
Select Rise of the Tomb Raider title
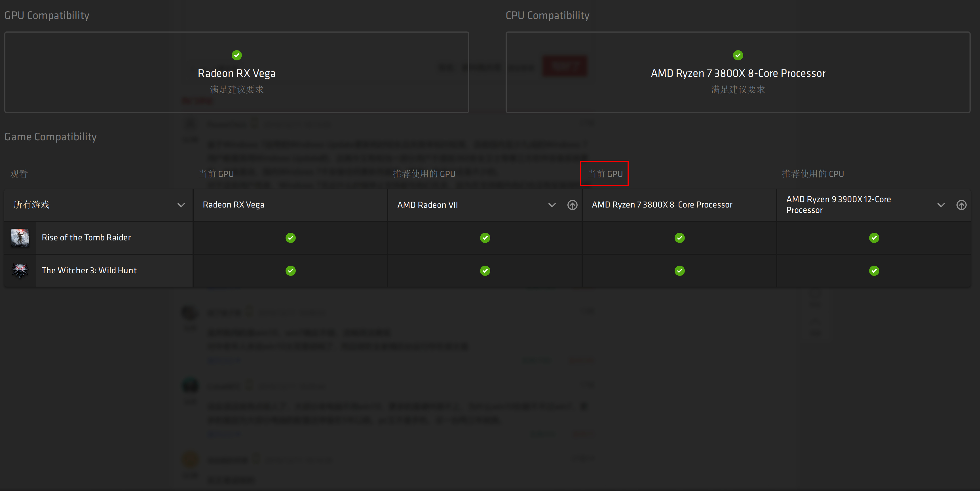[86, 238]
